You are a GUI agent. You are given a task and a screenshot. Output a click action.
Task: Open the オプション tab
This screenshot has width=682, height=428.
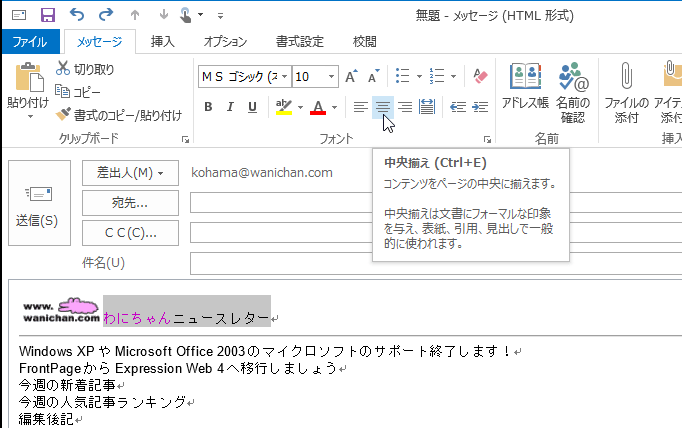click(225, 42)
